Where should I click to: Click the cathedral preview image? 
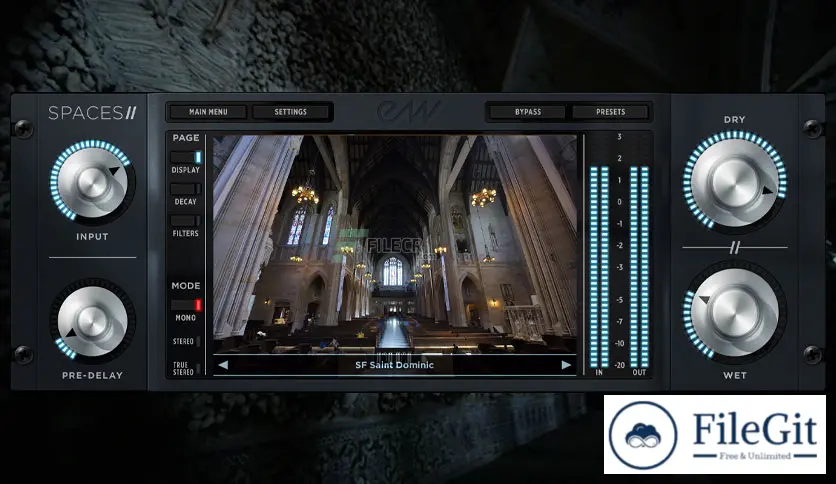(395, 244)
